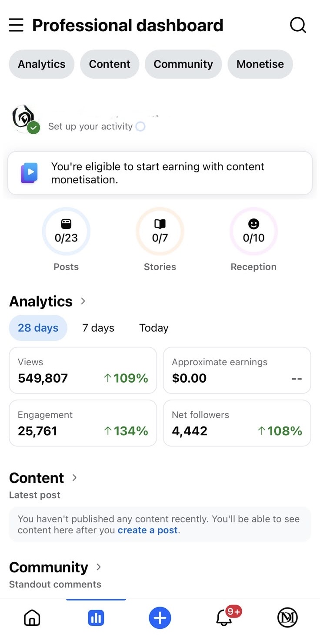This screenshot has height=644, width=320.
Task: Tap the page avatar with green checkmark
Action: pos(25,119)
